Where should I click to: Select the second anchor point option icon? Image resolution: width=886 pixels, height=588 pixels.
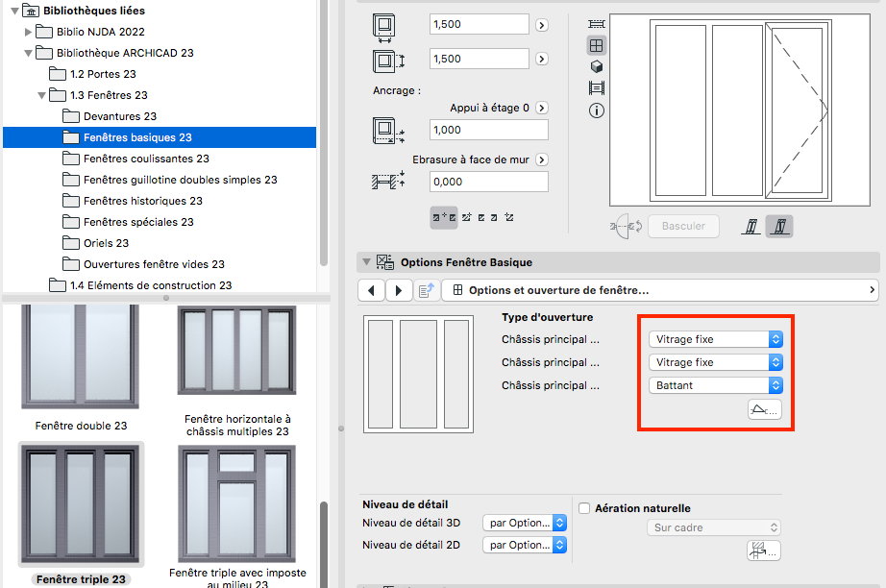point(467,217)
